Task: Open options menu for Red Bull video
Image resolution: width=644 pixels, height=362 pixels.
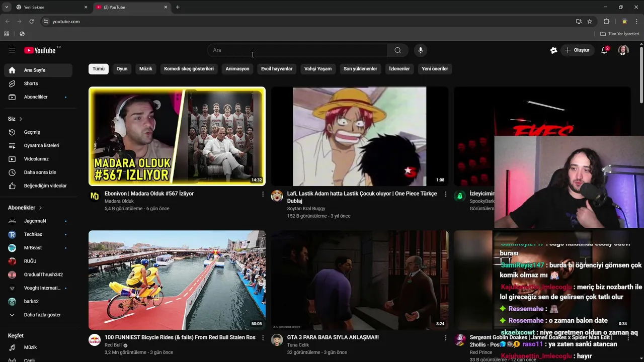Action: 263,338
